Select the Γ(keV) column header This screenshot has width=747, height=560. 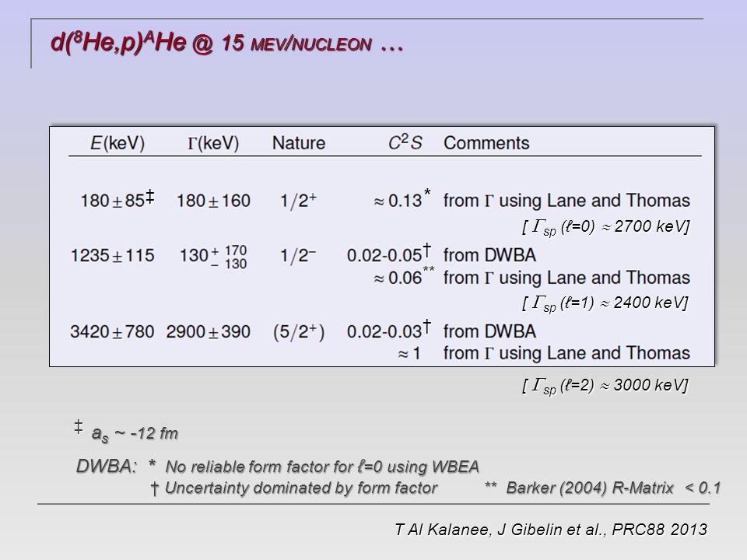(213, 143)
